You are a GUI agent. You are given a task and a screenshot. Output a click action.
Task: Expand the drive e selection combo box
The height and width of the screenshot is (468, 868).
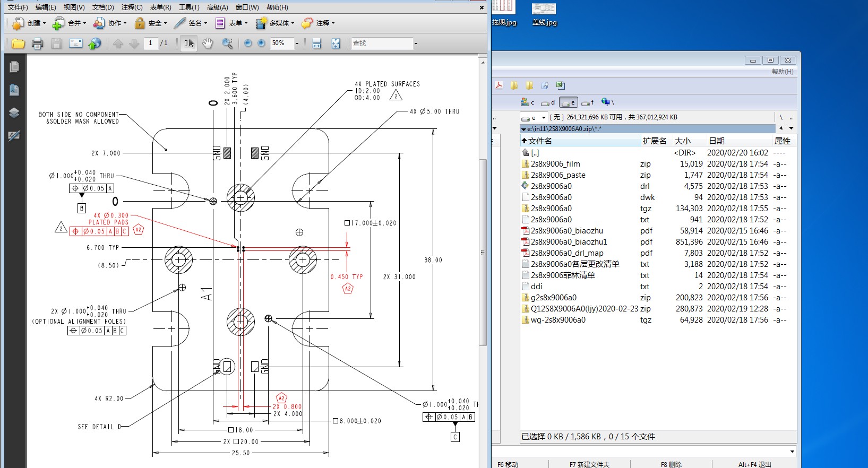[544, 118]
